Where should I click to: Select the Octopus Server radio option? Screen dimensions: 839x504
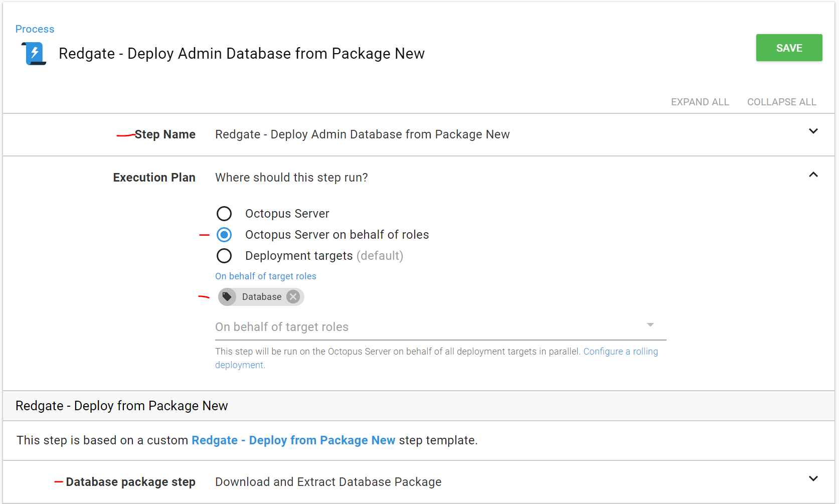click(x=224, y=214)
